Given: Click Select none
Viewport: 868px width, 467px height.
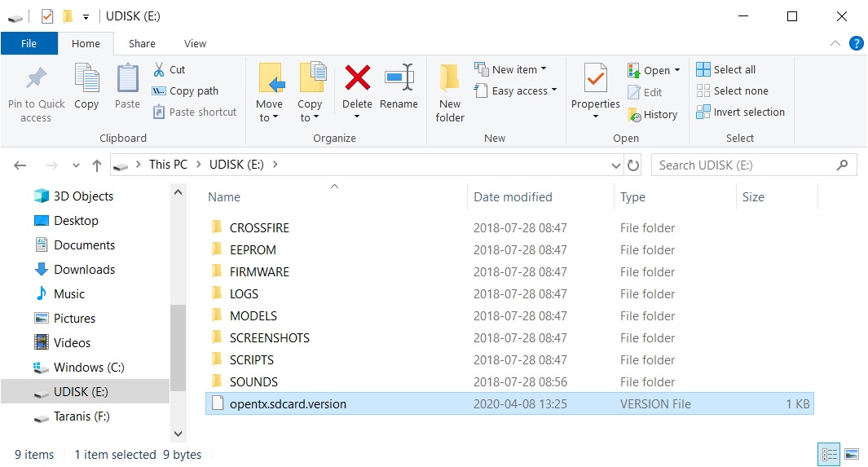Looking at the screenshot, I should (x=733, y=90).
